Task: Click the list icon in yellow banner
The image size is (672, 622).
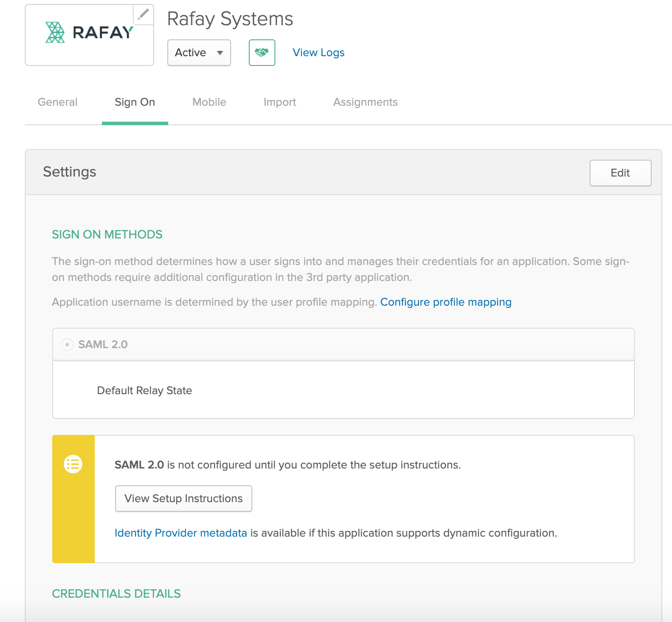Action: pyautogui.click(x=73, y=464)
